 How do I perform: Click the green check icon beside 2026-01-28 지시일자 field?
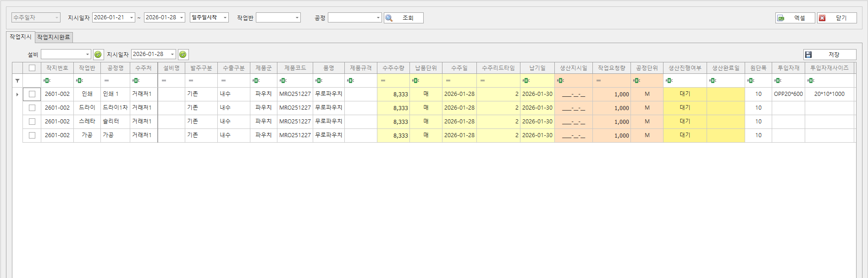[x=182, y=55]
